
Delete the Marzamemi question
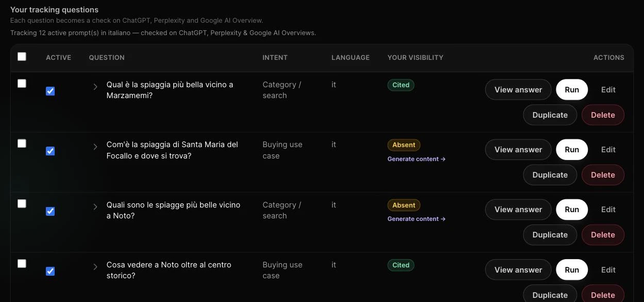603,115
